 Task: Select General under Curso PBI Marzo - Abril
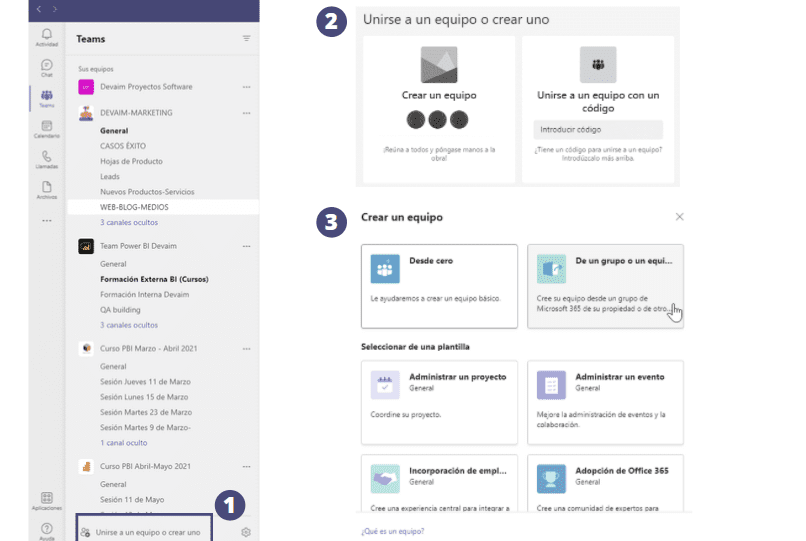[113, 367]
